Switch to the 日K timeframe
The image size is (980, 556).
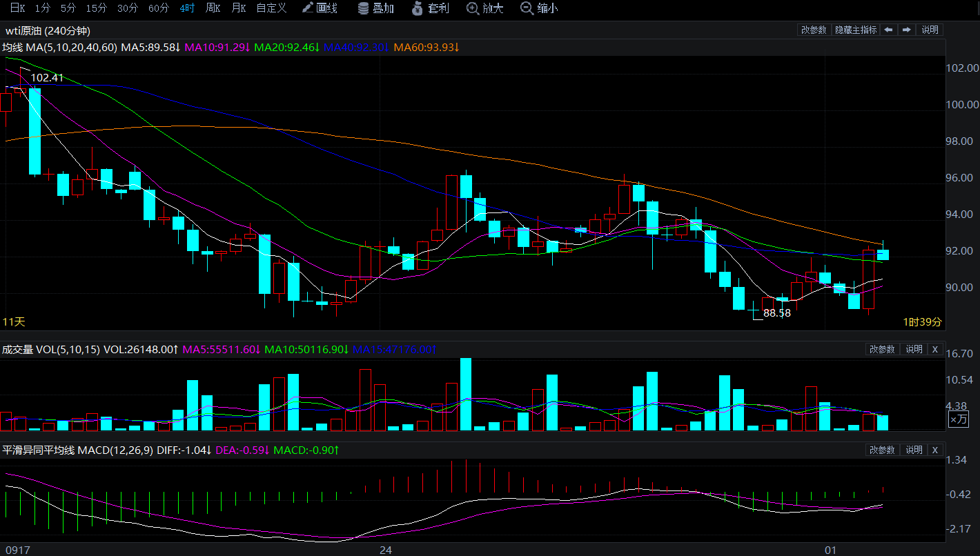(x=17, y=8)
